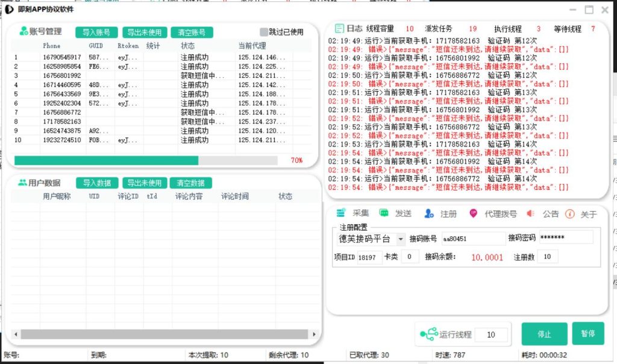Click the green 发送 chat bubble icon

pyautogui.click(x=384, y=213)
